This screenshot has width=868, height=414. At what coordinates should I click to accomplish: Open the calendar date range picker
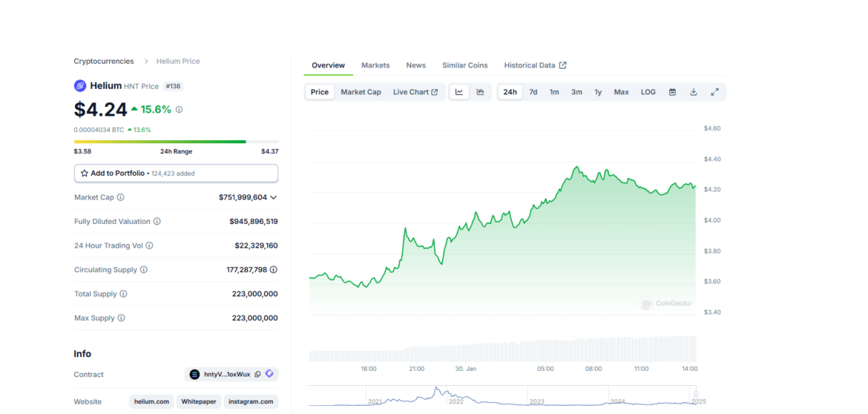672,92
